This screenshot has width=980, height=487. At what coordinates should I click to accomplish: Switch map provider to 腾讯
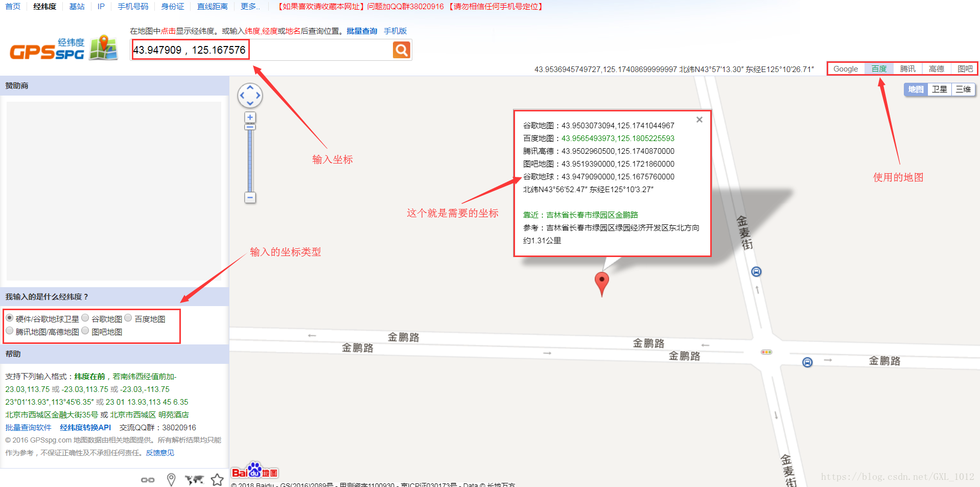[x=907, y=69]
